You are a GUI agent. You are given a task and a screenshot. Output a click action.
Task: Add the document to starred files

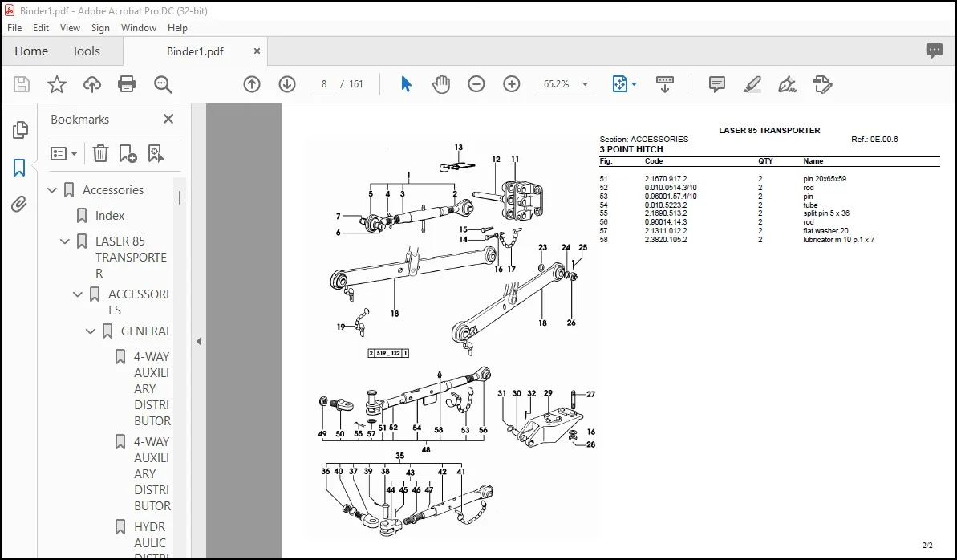coord(57,84)
